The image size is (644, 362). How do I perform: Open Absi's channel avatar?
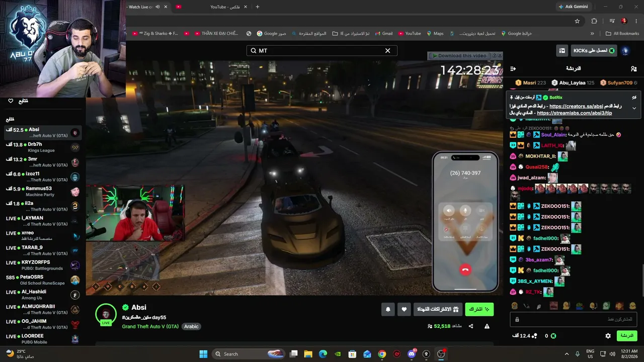[x=106, y=315]
